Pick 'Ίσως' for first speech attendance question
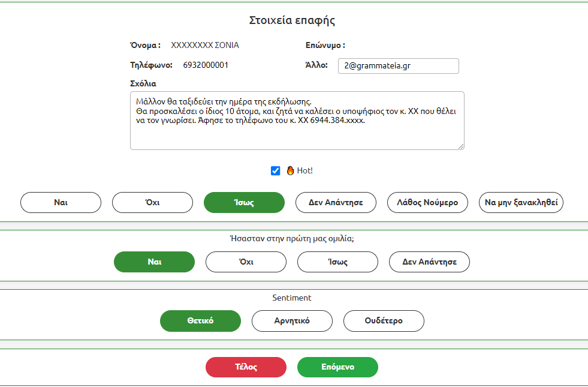This screenshot has width=588, height=387. 337,262
